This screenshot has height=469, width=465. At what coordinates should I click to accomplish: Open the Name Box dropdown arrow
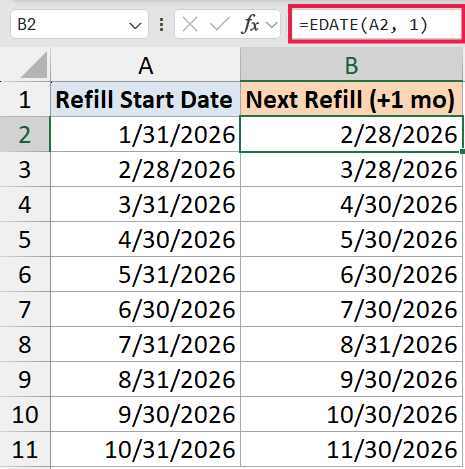click(135, 25)
